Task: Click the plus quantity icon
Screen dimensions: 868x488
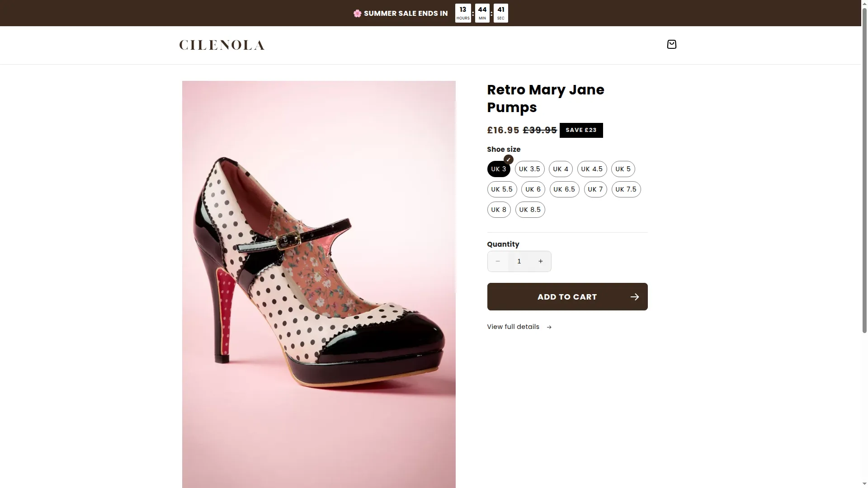Action: (540, 261)
